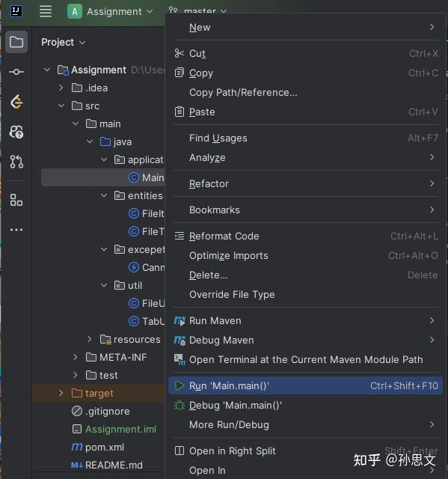Show more tool windows ellipsis icon
448x479 pixels.
coord(16,230)
